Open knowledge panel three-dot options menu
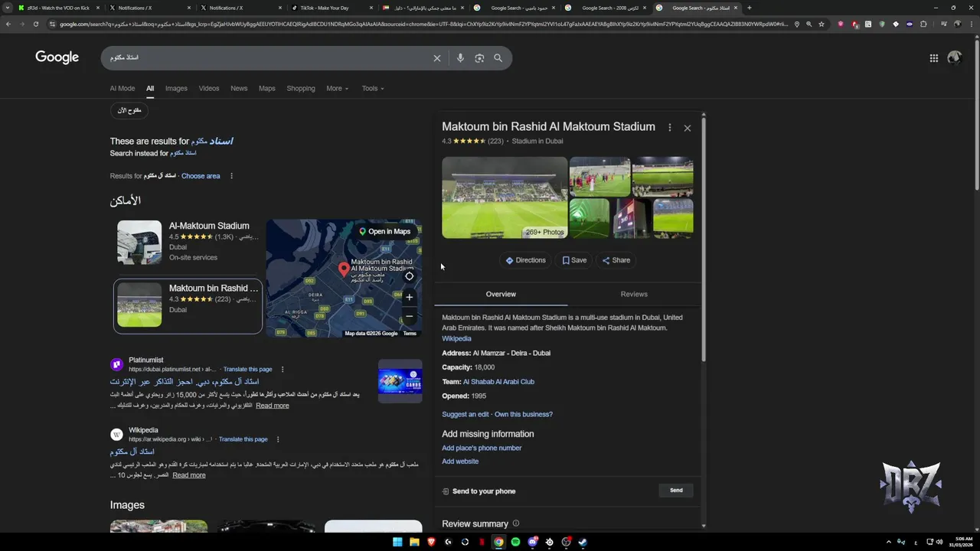Viewport: 980px width, 551px height. pos(670,128)
